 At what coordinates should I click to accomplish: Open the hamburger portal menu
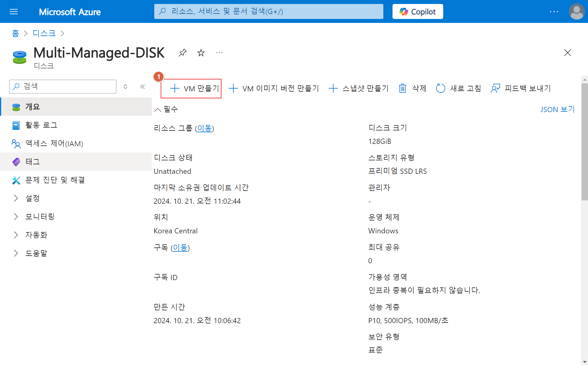(14, 12)
